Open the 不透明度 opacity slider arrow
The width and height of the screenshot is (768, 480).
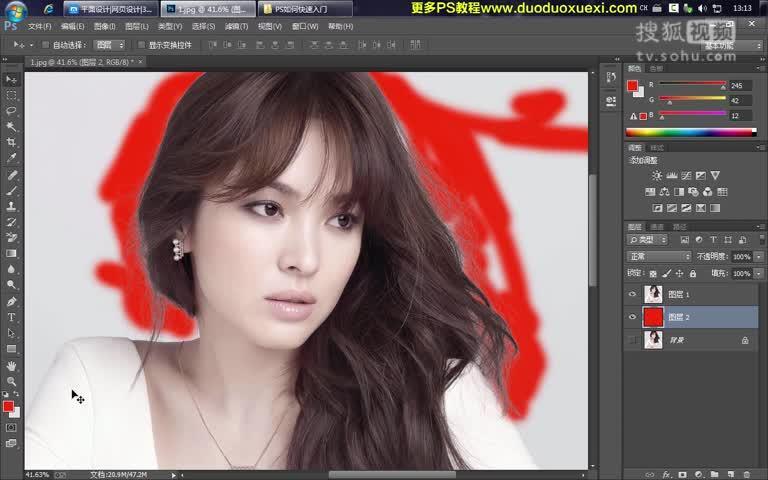tap(759, 256)
